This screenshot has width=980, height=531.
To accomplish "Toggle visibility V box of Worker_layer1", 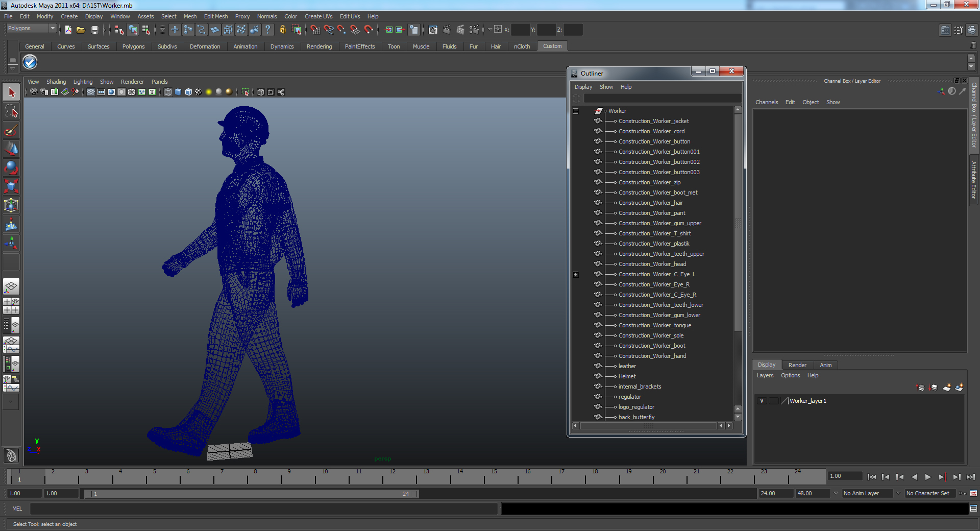I will (762, 401).
